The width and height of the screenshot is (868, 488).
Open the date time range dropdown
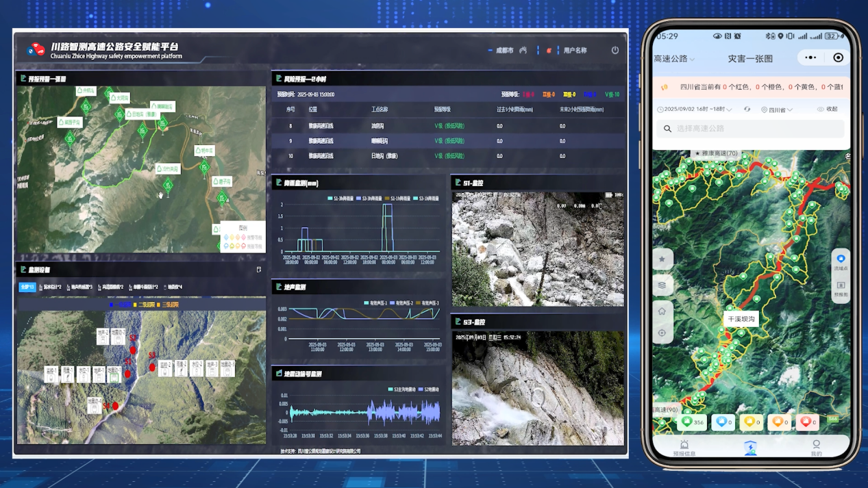tap(694, 110)
